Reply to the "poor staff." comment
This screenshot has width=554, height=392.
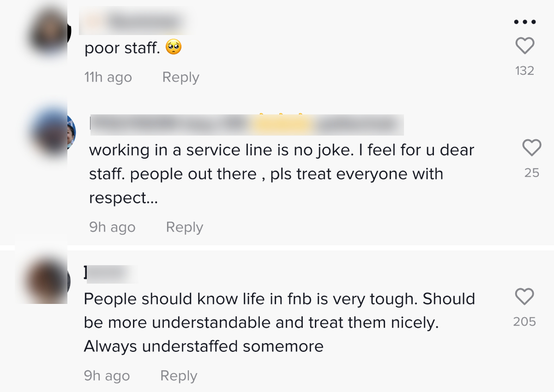(181, 77)
